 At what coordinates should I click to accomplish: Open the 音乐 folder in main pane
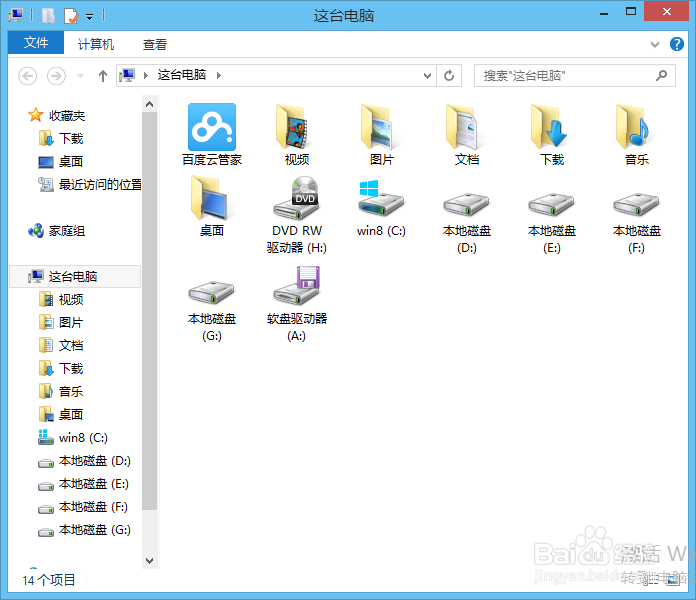point(637,134)
